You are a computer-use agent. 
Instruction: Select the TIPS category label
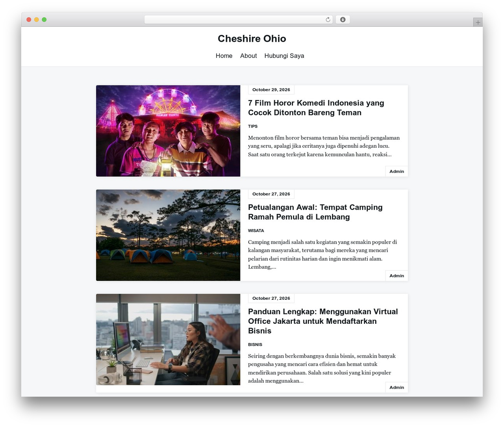pos(253,126)
